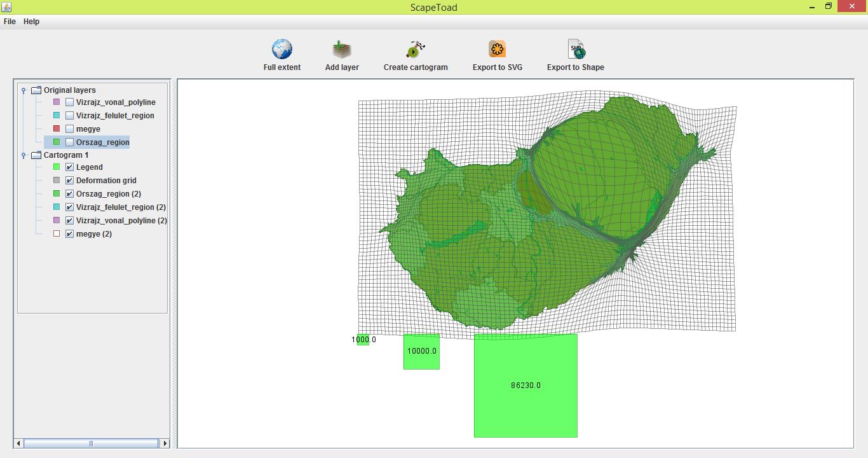Click the Add layer icon
Image resolution: width=868 pixels, height=458 pixels.
[x=342, y=49]
